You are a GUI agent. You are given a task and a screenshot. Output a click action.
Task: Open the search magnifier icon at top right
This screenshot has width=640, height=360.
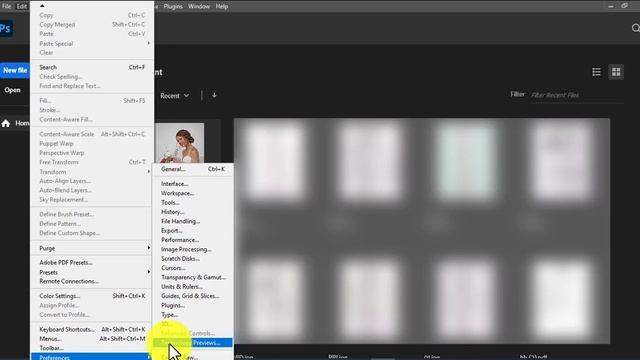coord(636,28)
